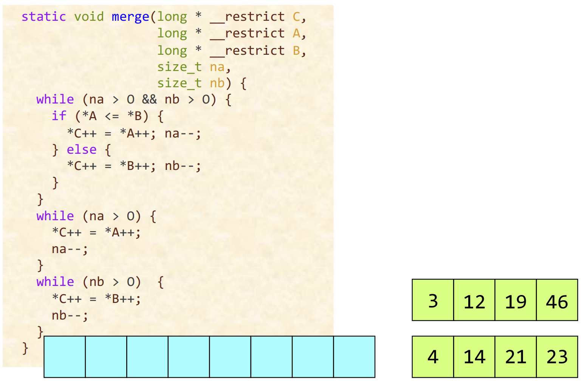Click the rightmost empty cyan output cell
588x383 pixels.
(x=354, y=357)
